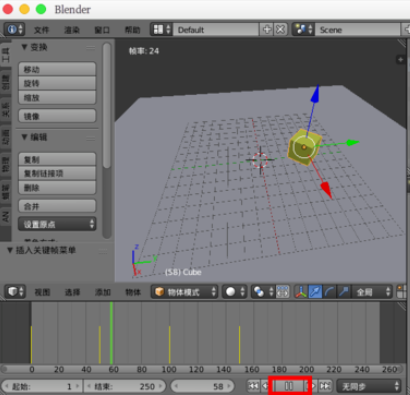Click the green Y-axis arrow of the gizmo
Image resolution: width=410 pixels, height=395 pixels.
353,143
